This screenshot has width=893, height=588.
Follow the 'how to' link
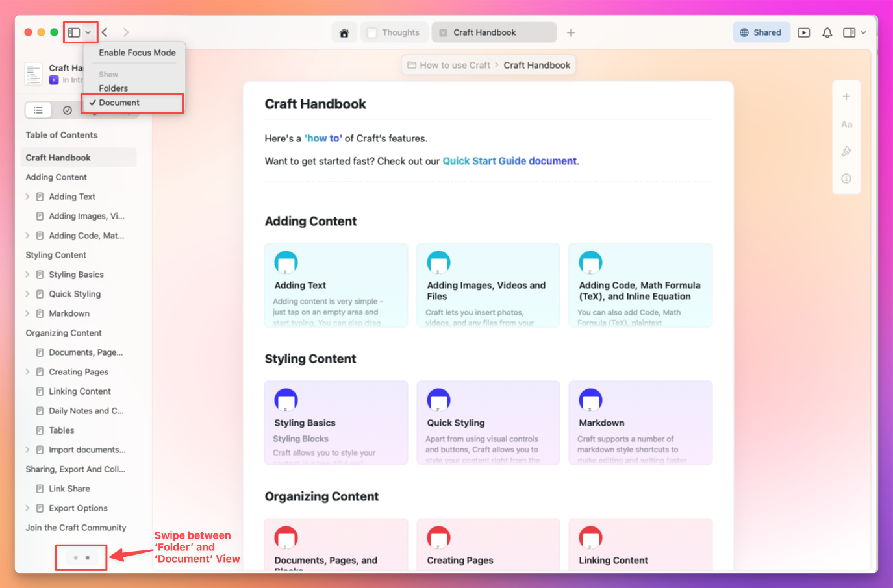click(x=323, y=138)
